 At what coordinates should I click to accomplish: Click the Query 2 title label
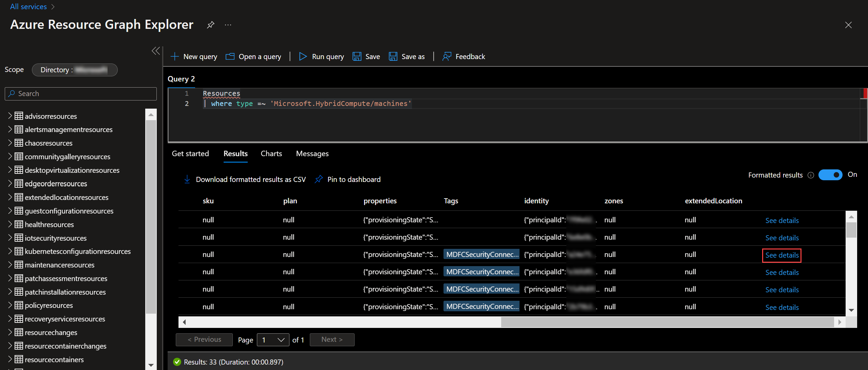tap(181, 79)
